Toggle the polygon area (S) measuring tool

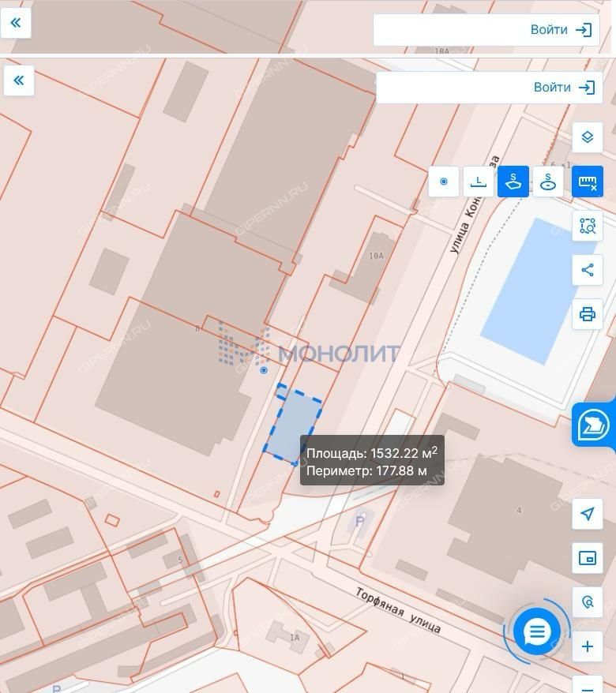[513, 182]
